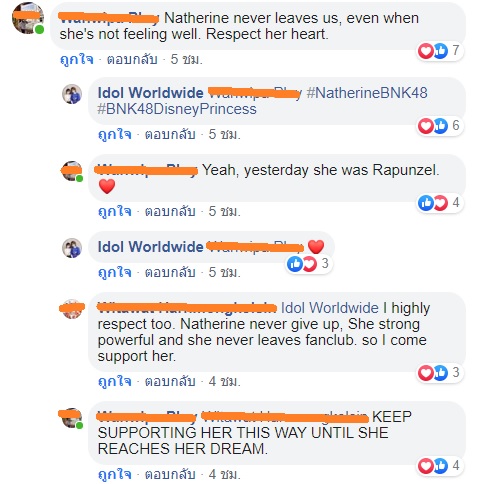Open reactions count 4 on Rapunzel comment

[x=440, y=203]
